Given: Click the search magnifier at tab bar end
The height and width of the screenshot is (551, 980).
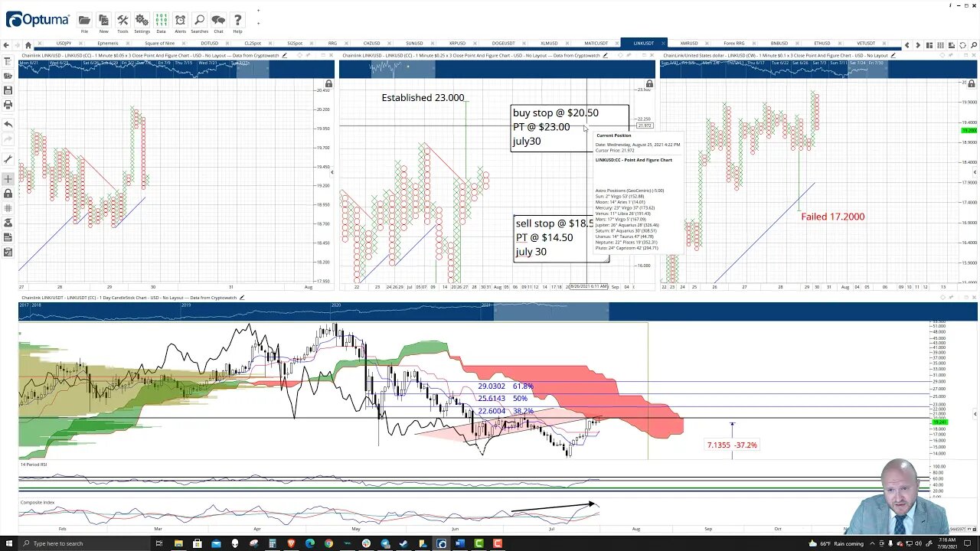Looking at the screenshot, I should point(974,45).
